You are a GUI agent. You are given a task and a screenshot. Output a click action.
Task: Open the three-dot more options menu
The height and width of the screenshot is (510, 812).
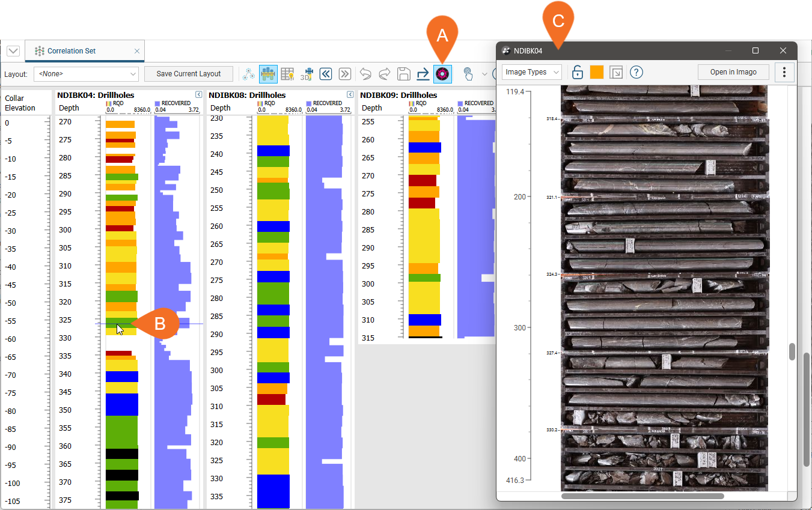click(784, 72)
